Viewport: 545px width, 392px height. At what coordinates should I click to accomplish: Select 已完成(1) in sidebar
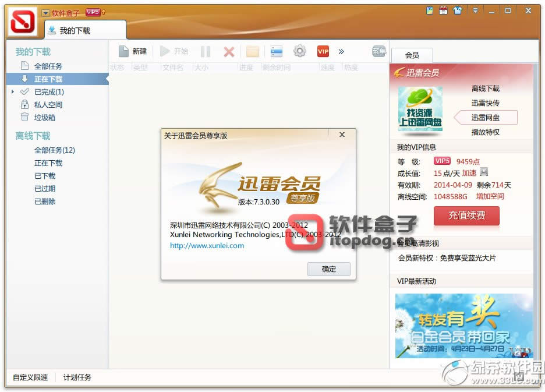pyautogui.click(x=49, y=92)
